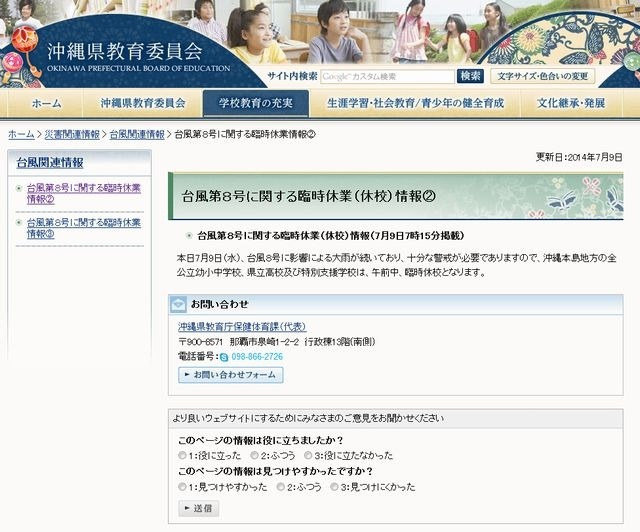Select radio 3:見つけにくかった
Viewport: 640px width, 532px height.
(334, 486)
